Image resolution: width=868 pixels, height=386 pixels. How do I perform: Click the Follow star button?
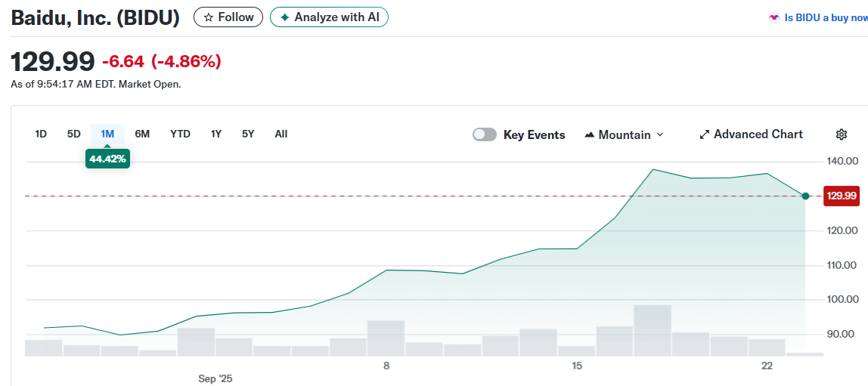click(x=228, y=17)
